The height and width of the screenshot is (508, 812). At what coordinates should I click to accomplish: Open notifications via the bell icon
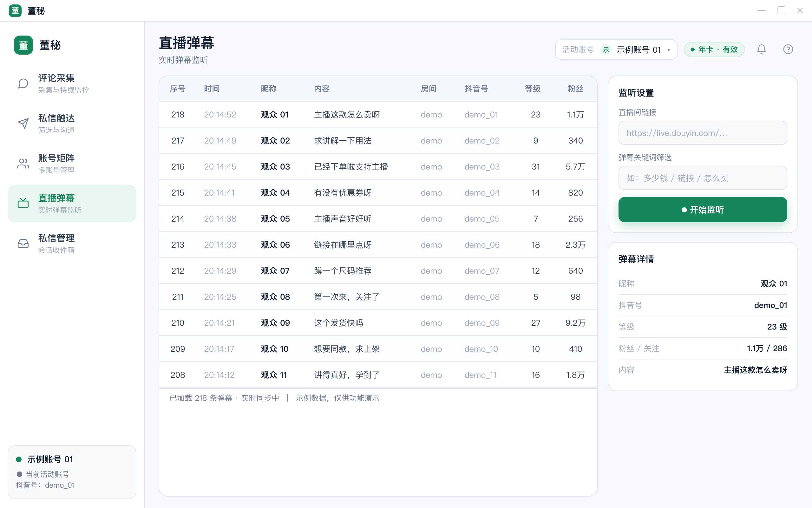pos(761,50)
